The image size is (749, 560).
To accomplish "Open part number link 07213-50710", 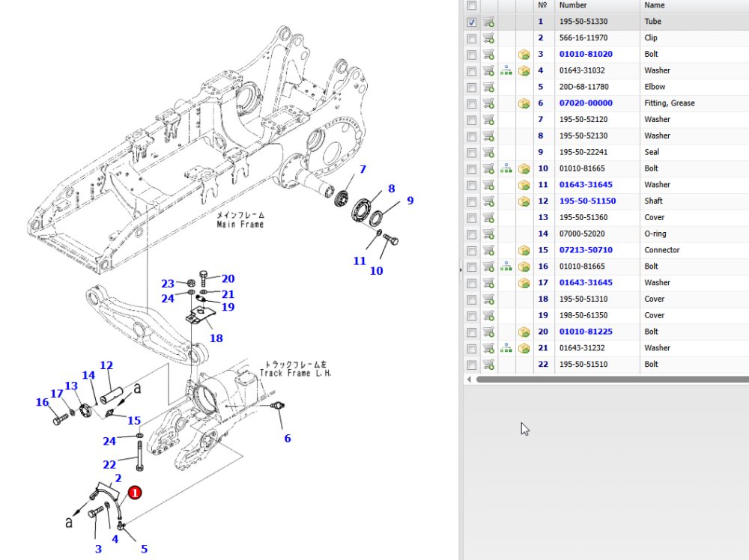I will 586,250.
